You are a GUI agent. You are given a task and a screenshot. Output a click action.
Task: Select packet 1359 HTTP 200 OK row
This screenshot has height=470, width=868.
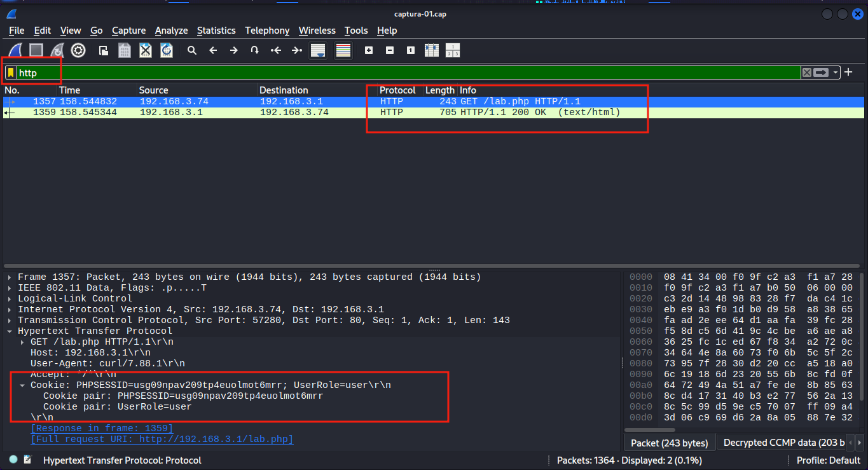318,113
